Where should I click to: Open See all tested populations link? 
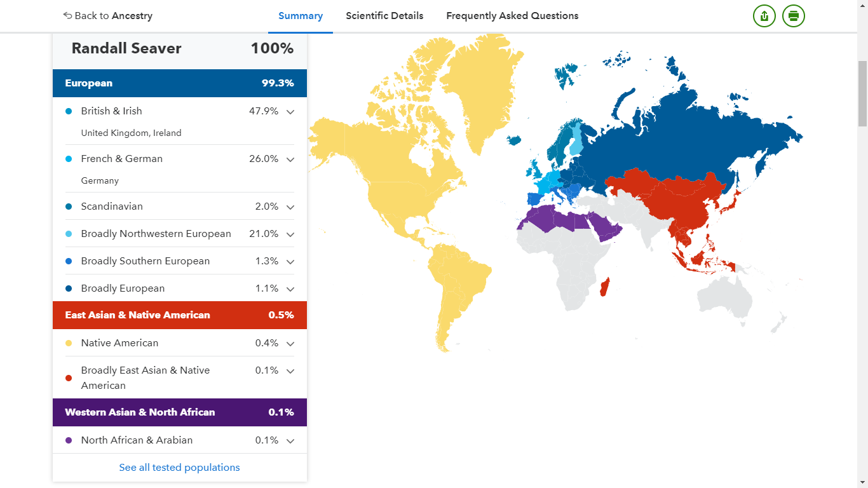coord(180,468)
